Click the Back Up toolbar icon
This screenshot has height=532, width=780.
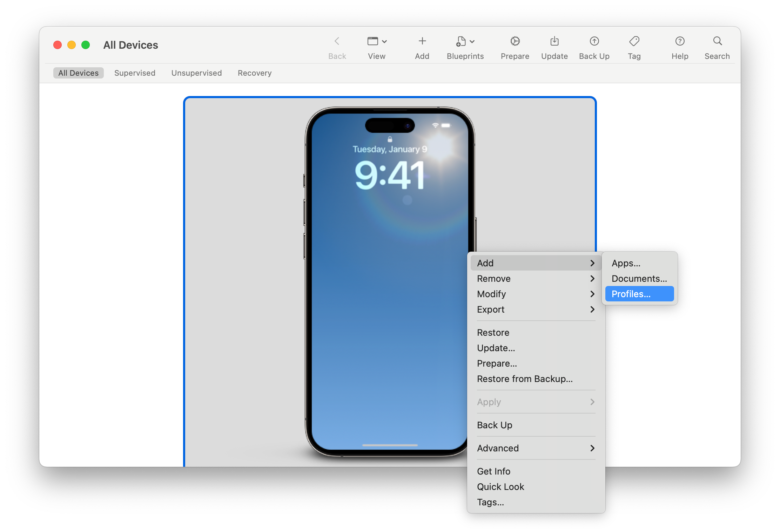[594, 41]
